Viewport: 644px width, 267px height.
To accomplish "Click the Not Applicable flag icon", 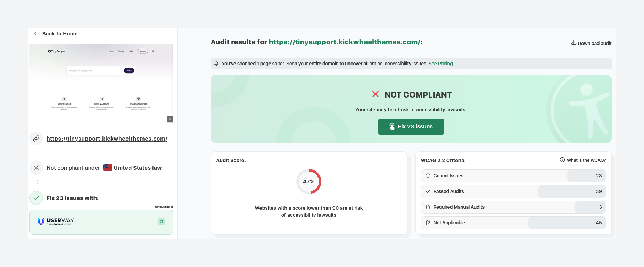I will point(428,223).
